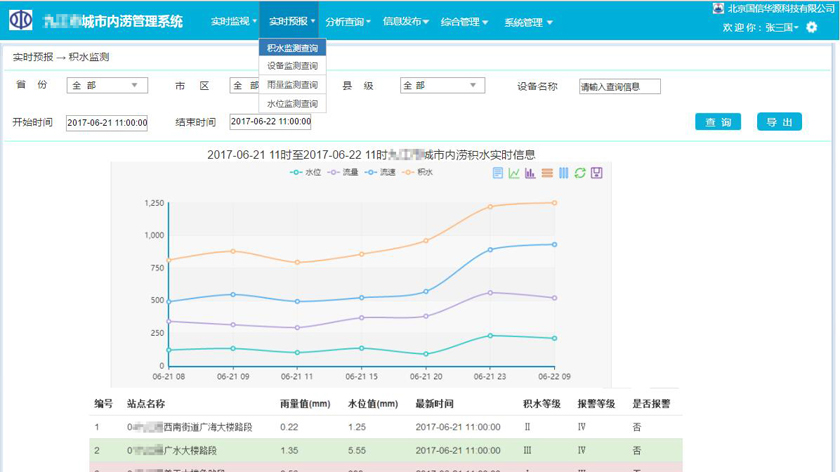Select 设备监测查询 from the open menu

tap(292, 66)
